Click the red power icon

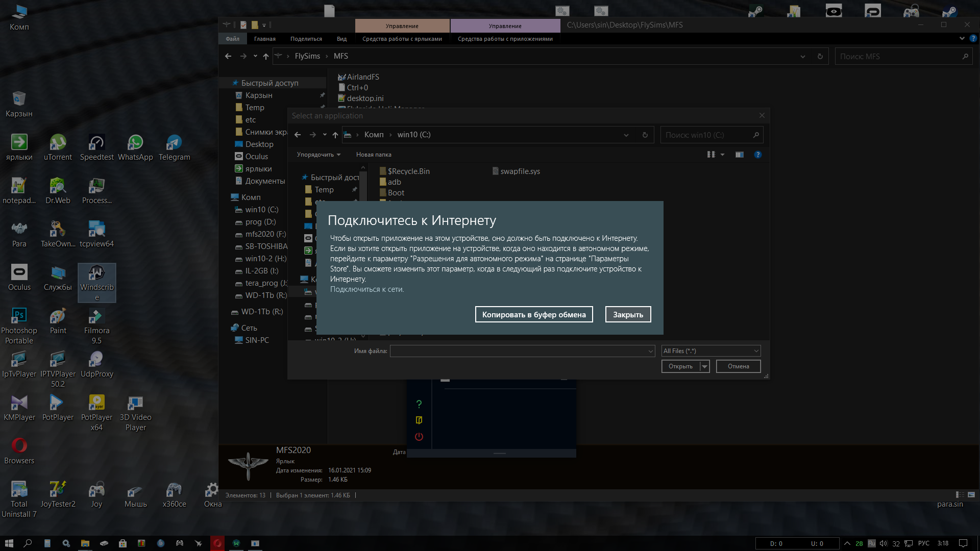419,437
